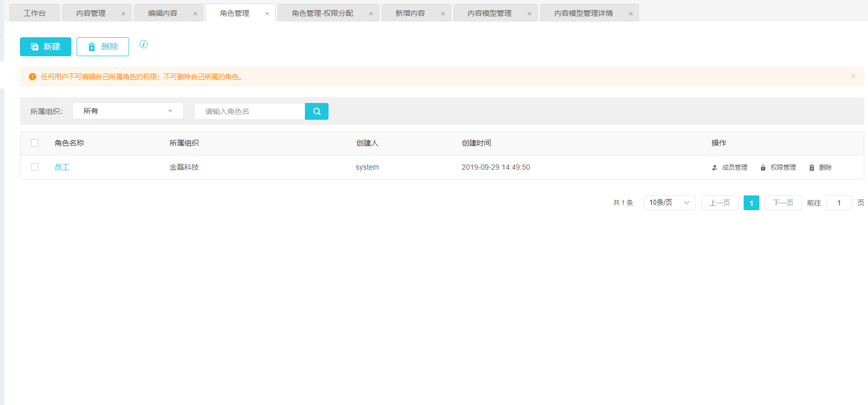Image resolution: width=868 pixels, height=405 pixels.
Task: Click the 所属组织 column header
Action: tap(184, 143)
